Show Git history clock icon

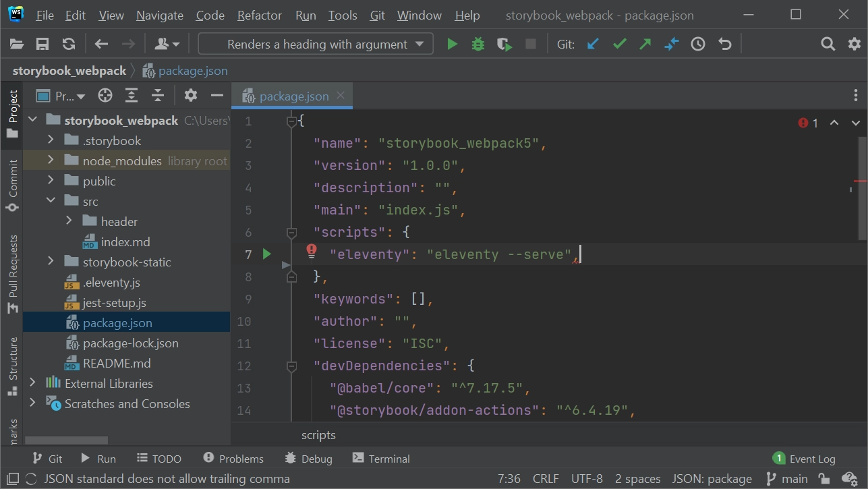[x=698, y=45]
